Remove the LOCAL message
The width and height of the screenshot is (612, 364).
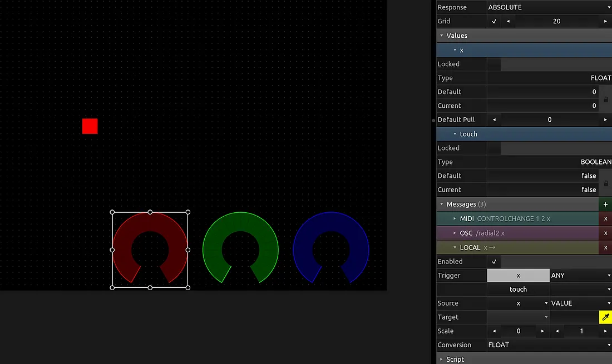coord(605,247)
